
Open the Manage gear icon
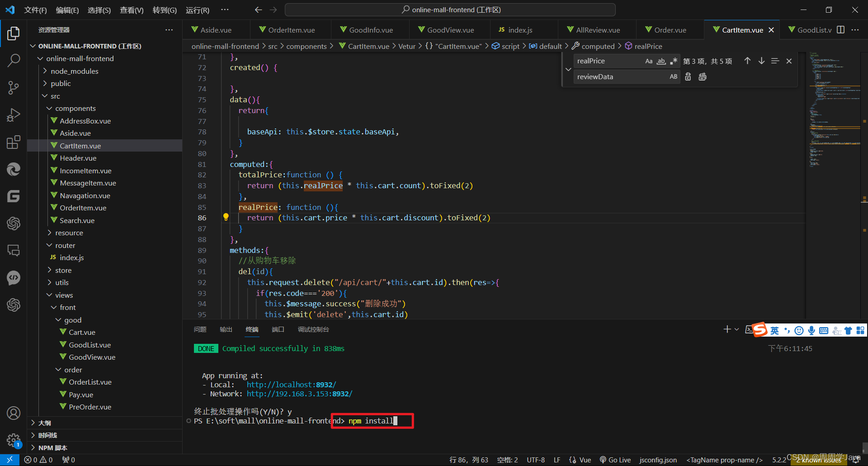click(x=14, y=440)
